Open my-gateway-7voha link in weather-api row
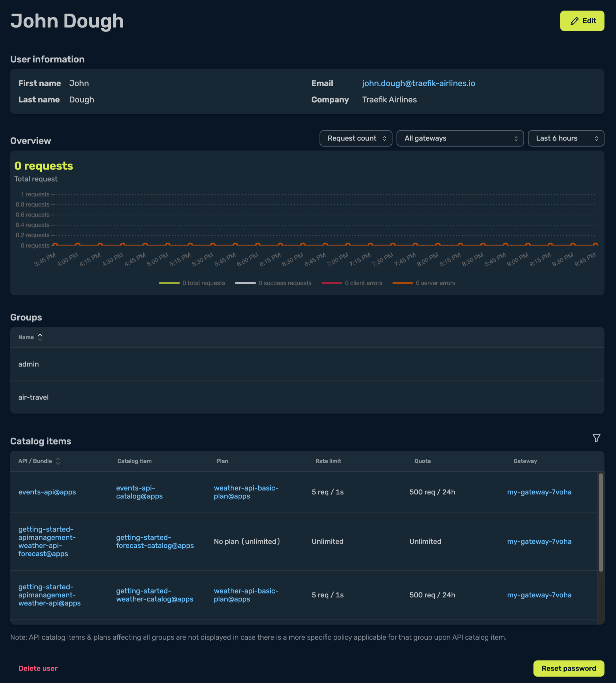The height and width of the screenshot is (683, 616). pyautogui.click(x=539, y=595)
